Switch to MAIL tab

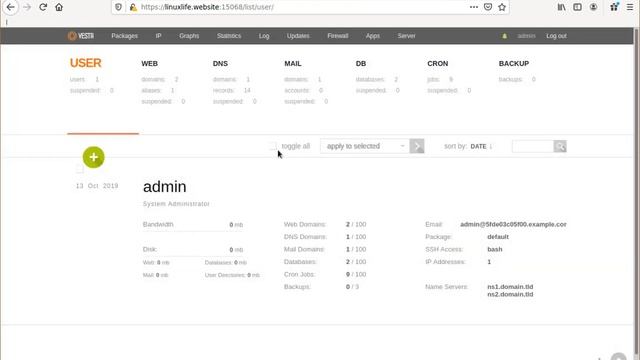[293, 64]
